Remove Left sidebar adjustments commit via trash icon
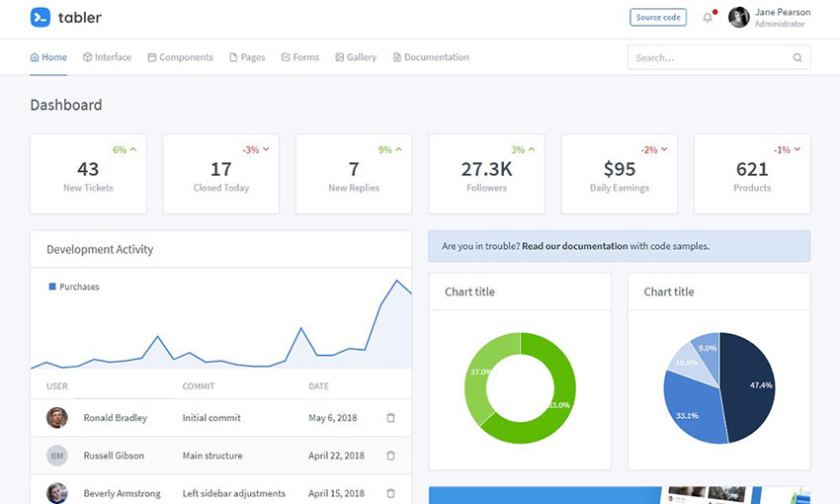 click(x=390, y=493)
